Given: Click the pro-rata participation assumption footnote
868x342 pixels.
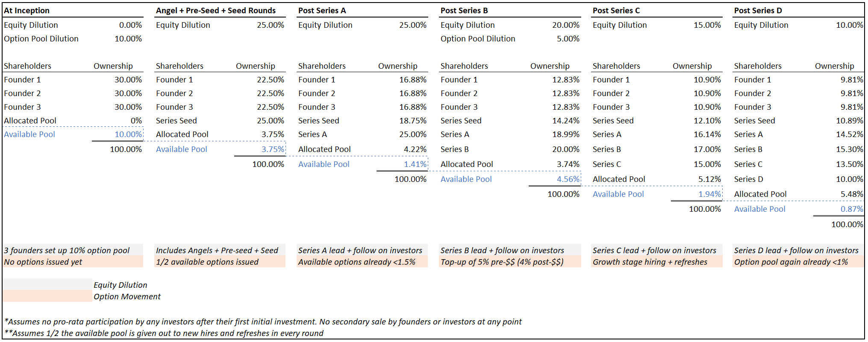Looking at the screenshot, I should click(x=263, y=322).
